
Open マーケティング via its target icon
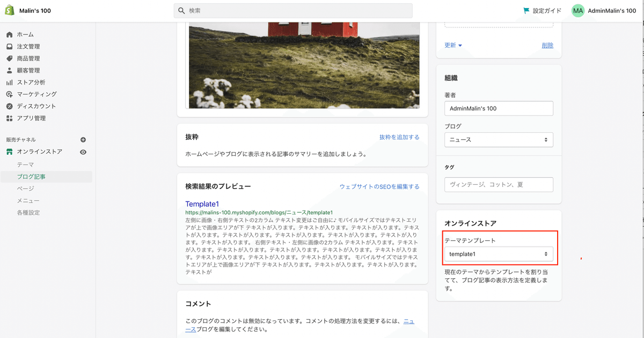10,94
